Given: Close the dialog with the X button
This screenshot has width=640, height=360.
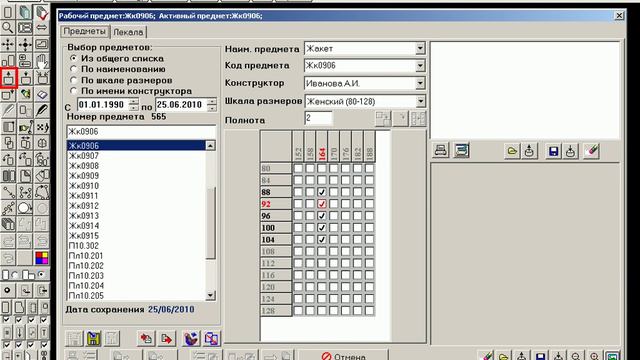Looking at the screenshot, I should tap(619, 16).
